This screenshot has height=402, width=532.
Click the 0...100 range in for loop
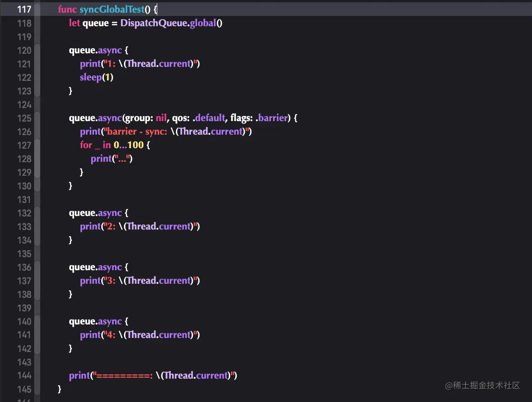click(129, 145)
